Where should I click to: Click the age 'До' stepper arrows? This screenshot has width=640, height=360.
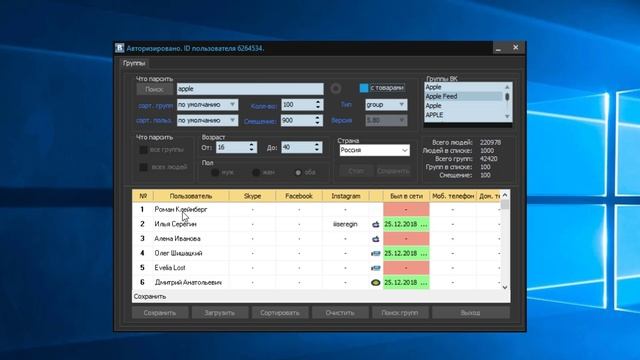[x=317, y=147]
